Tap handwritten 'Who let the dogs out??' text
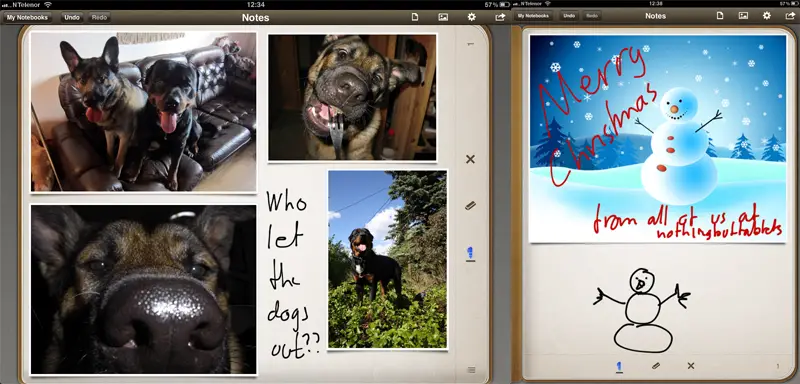 (293, 274)
